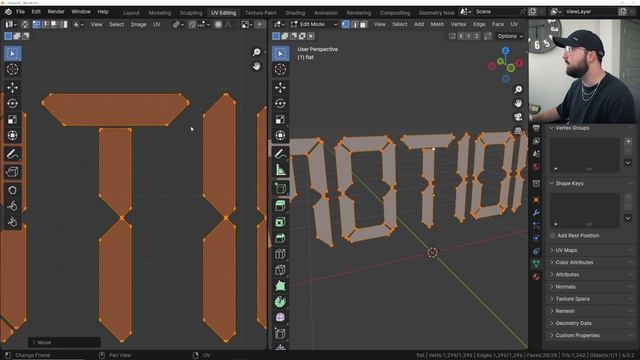640x360 pixels.
Task: Expand the Remesh panel
Action: tap(590, 311)
